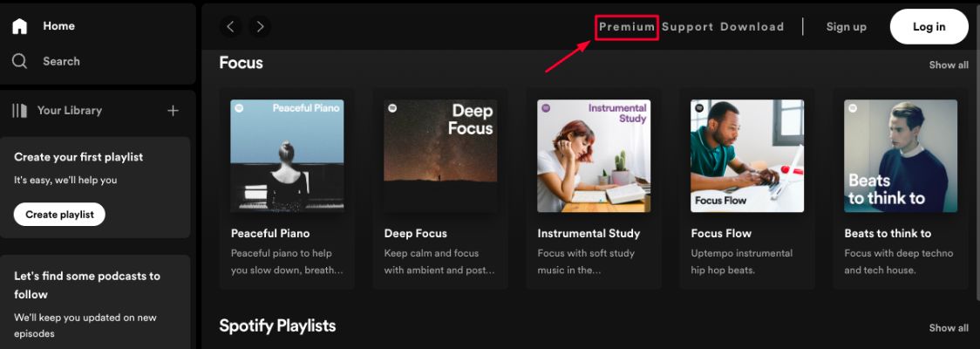This screenshot has width=980, height=349.
Task: Add to library with plus icon
Action: click(174, 111)
